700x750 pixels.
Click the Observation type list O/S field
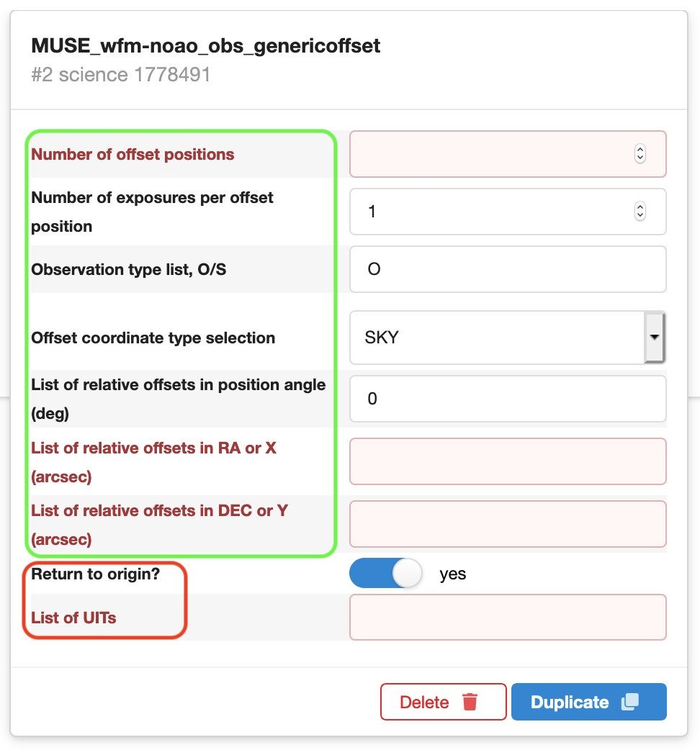508,268
